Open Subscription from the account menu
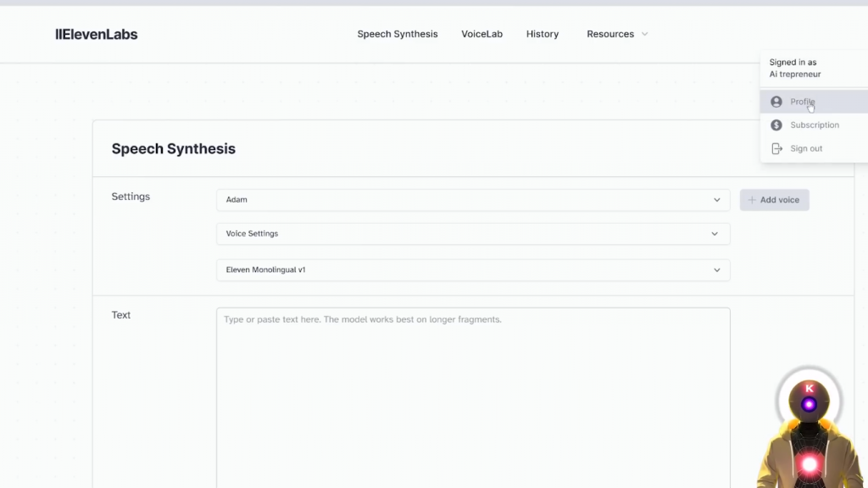868x488 pixels. pos(814,125)
